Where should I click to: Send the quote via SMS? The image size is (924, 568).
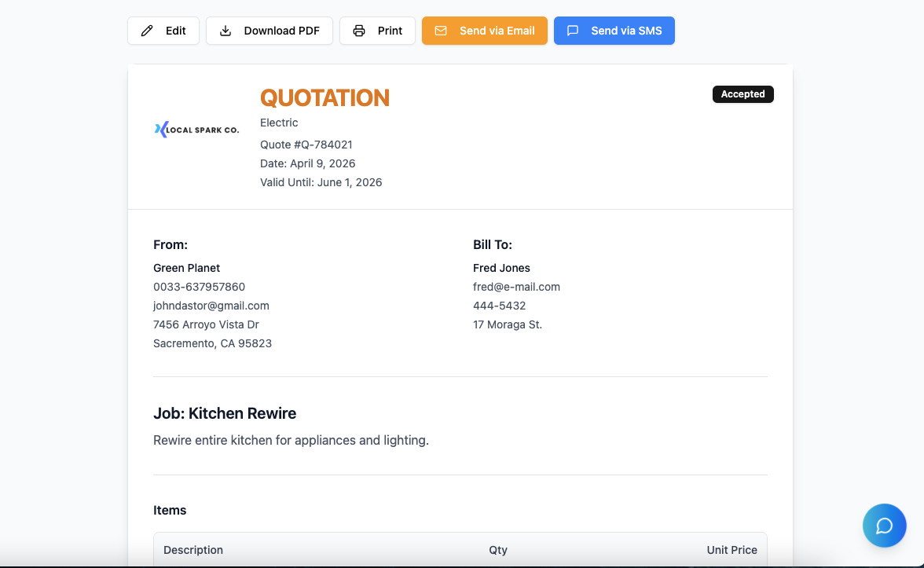614,31
